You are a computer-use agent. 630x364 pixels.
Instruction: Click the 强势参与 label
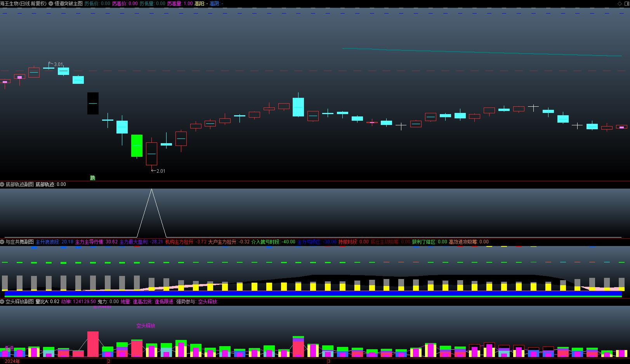pos(186,302)
